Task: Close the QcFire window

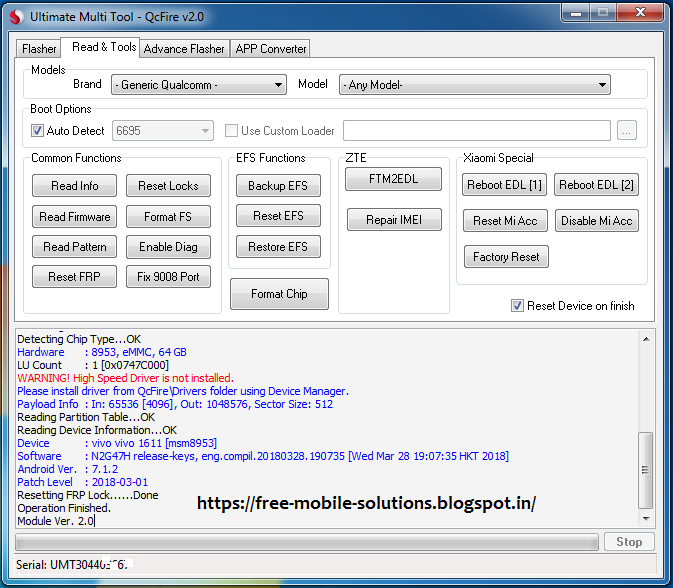Action: [640, 12]
